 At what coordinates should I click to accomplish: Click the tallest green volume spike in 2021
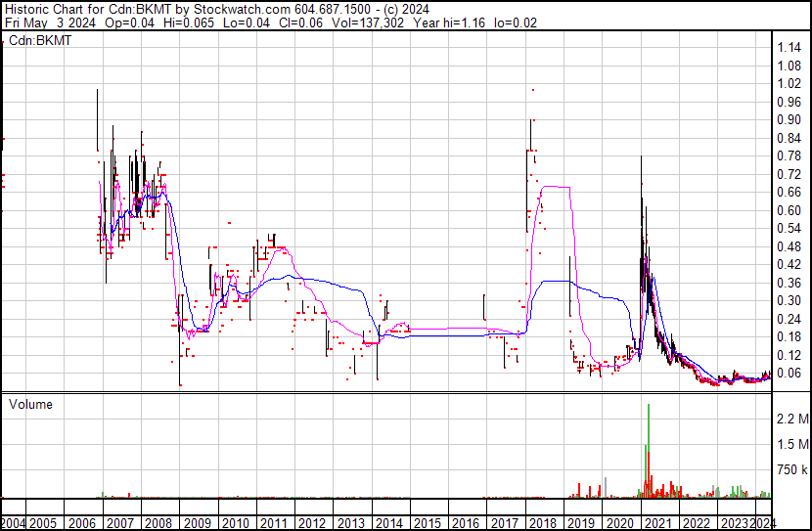click(x=649, y=450)
